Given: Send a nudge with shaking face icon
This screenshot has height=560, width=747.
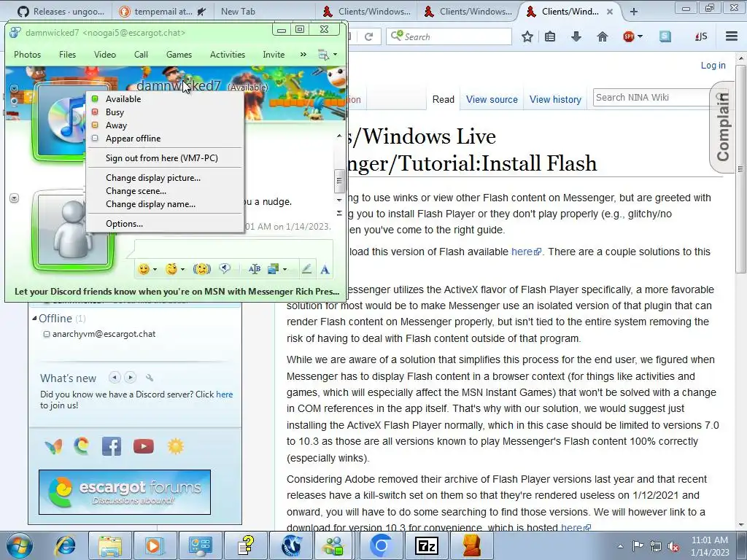Looking at the screenshot, I should (x=202, y=269).
